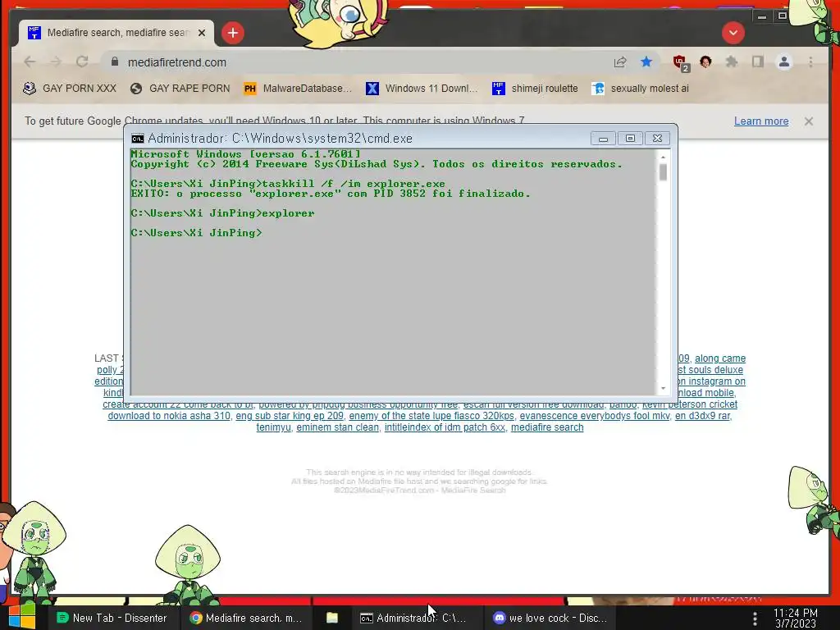840x630 pixels.
Task: Click the share page icon in address bar
Action: pyautogui.click(x=620, y=62)
